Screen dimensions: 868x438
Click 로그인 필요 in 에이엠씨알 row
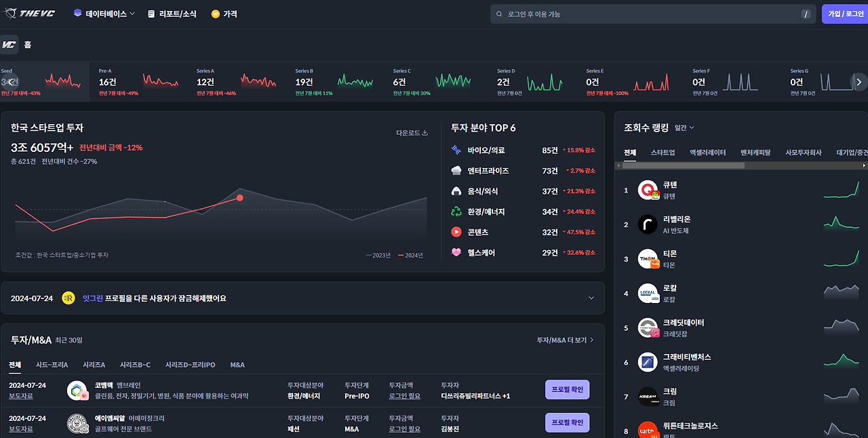405,429
